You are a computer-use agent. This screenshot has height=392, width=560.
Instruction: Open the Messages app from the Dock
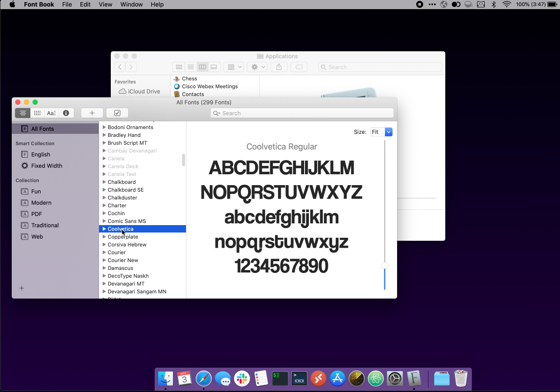coord(223,379)
